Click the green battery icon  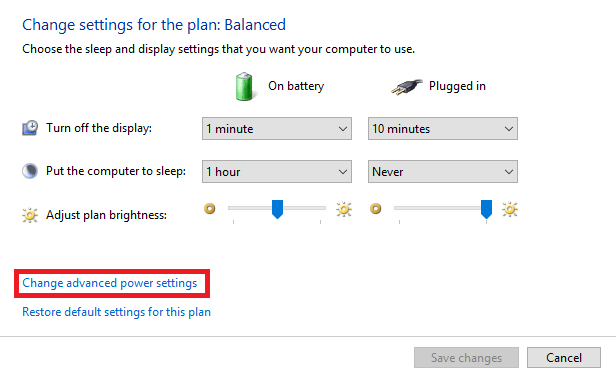click(244, 86)
